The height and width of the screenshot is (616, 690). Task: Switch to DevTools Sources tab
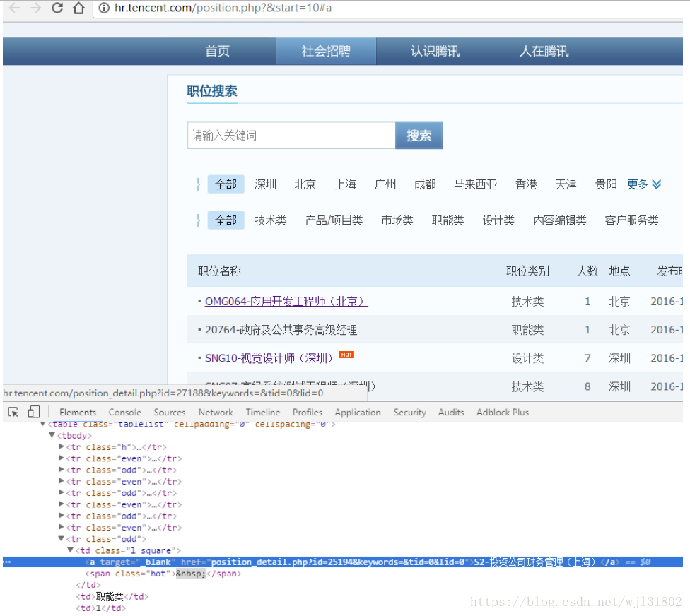[x=170, y=413]
